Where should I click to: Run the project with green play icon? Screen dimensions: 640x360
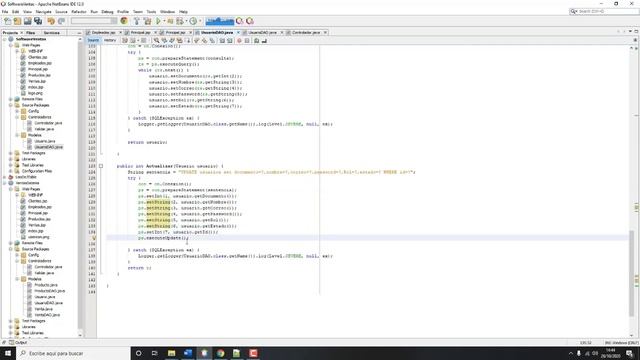click(158, 21)
